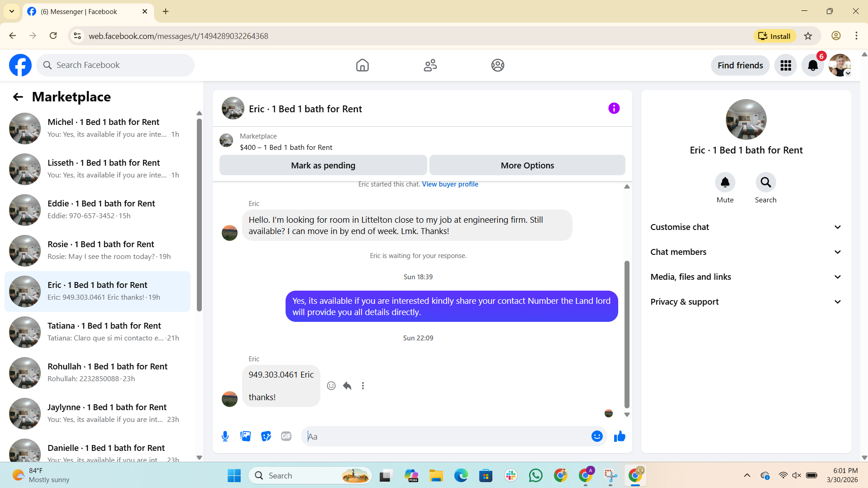Click chat messages vertical scrollbar
Screen dimensions: 868x488
click(627, 334)
